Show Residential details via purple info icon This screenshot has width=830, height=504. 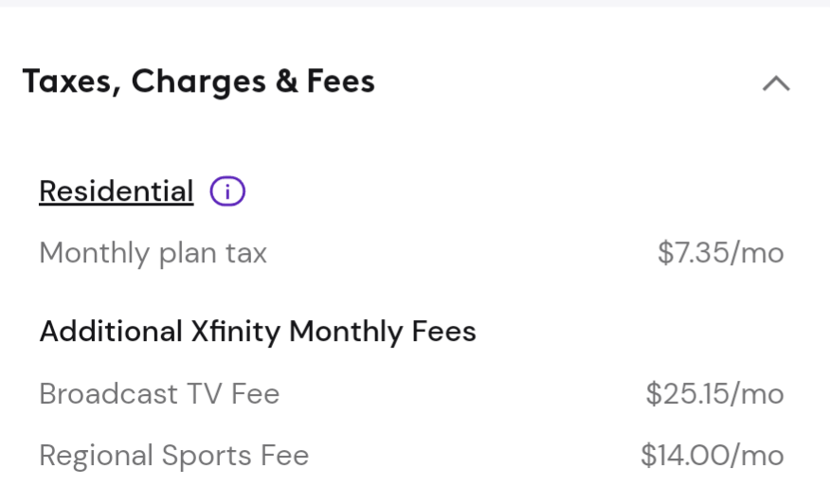[227, 191]
